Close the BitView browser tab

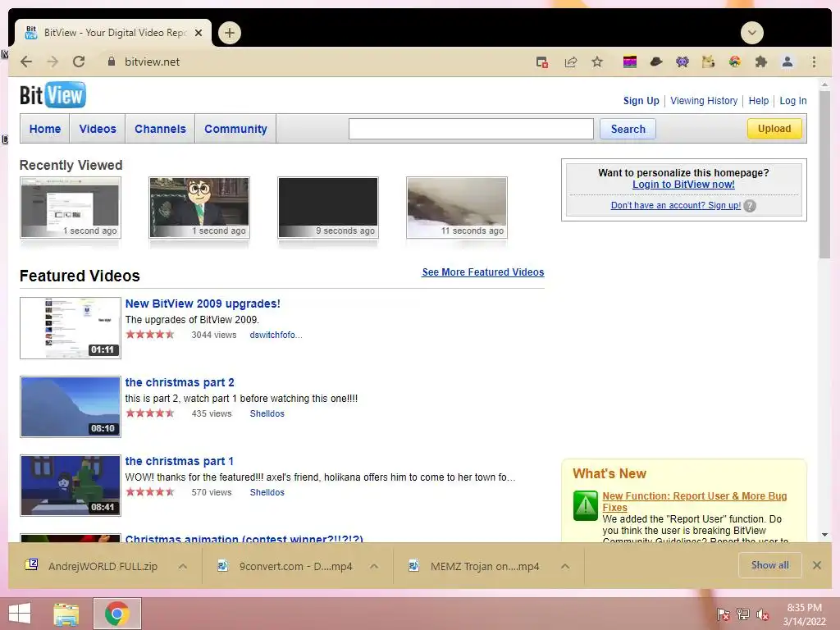tap(199, 33)
